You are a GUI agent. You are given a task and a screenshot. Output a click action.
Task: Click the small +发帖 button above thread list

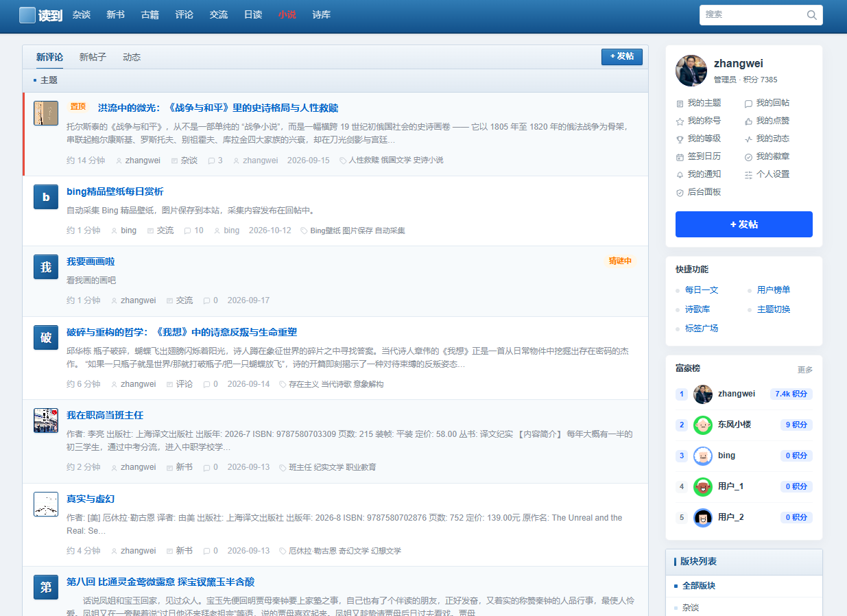point(622,56)
